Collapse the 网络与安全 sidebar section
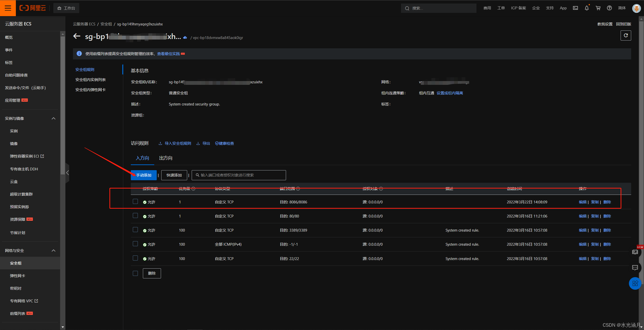644x330 pixels. click(x=53, y=250)
